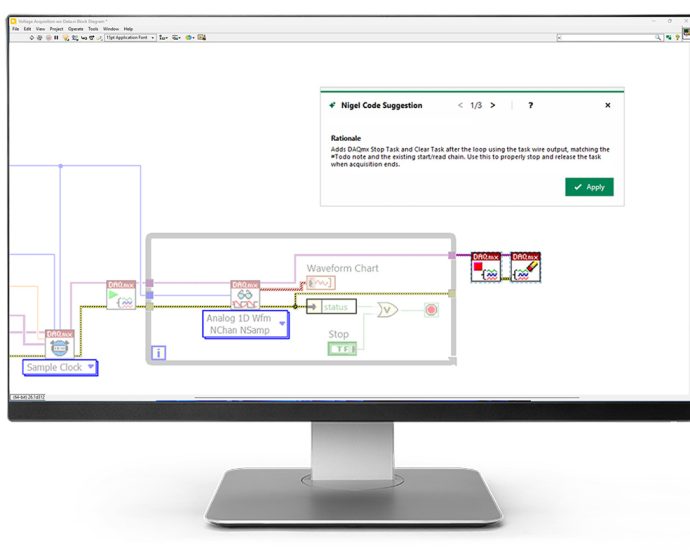Screen dimensions: 690x550
Task: Click the Nigel sparkle icon in panel header
Action: tap(332, 105)
